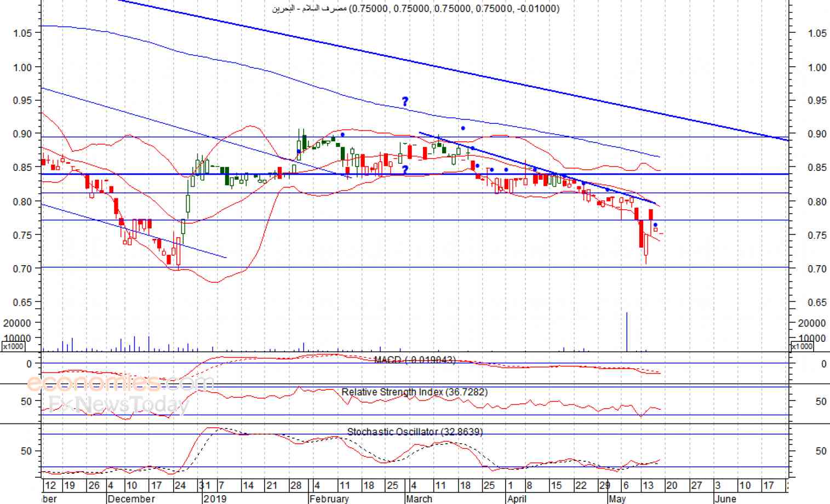The image size is (830, 504).
Task: Select the date label 14 on the time axis
Action: click(248, 485)
